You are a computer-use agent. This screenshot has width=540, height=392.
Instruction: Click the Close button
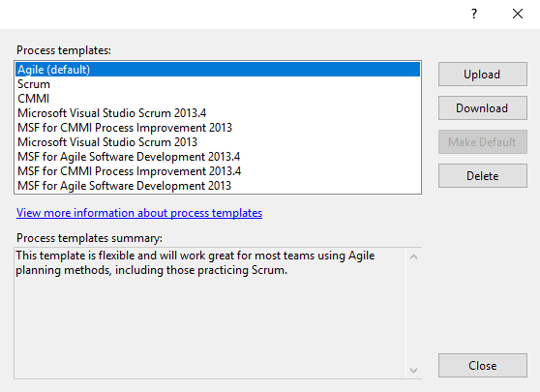point(483,365)
